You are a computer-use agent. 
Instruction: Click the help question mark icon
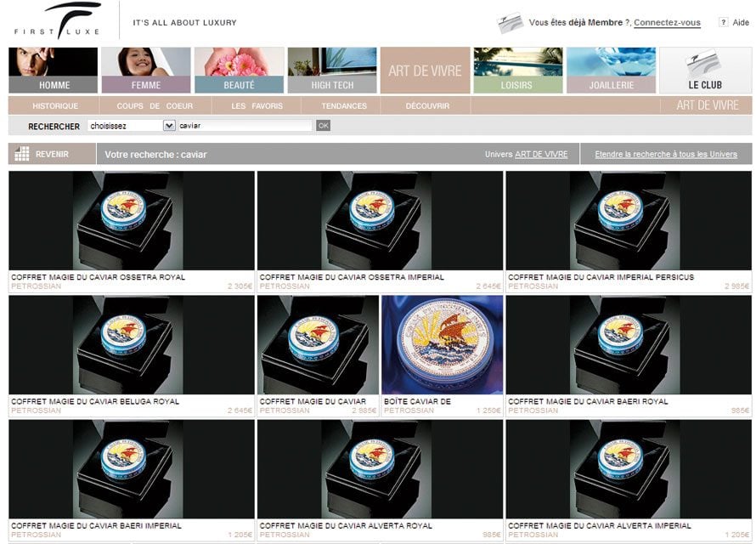[723, 22]
